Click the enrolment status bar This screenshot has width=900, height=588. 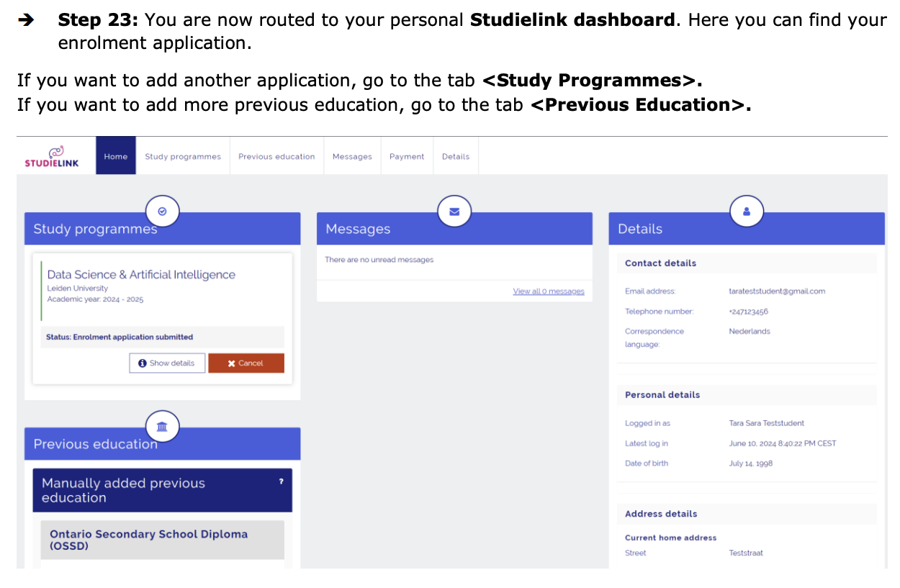[x=162, y=337]
